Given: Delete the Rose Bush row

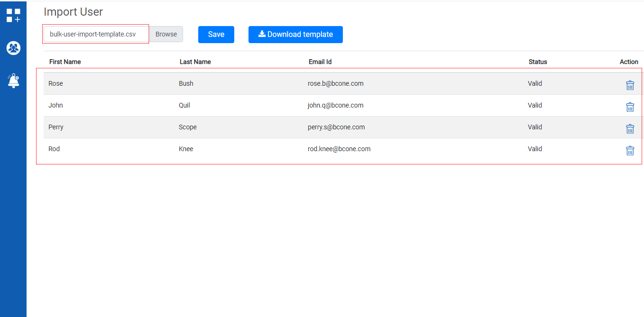Looking at the screenshot, I should coord(630,85).
